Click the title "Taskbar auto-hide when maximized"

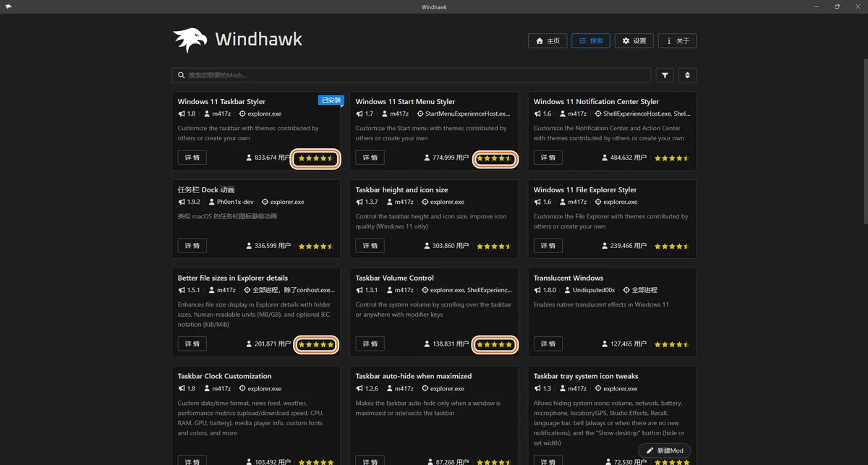point(414,376)
